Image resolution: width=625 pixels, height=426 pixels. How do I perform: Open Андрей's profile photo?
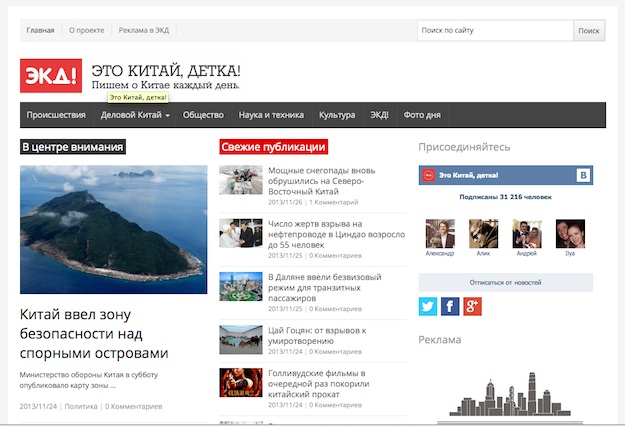[527, 234]
